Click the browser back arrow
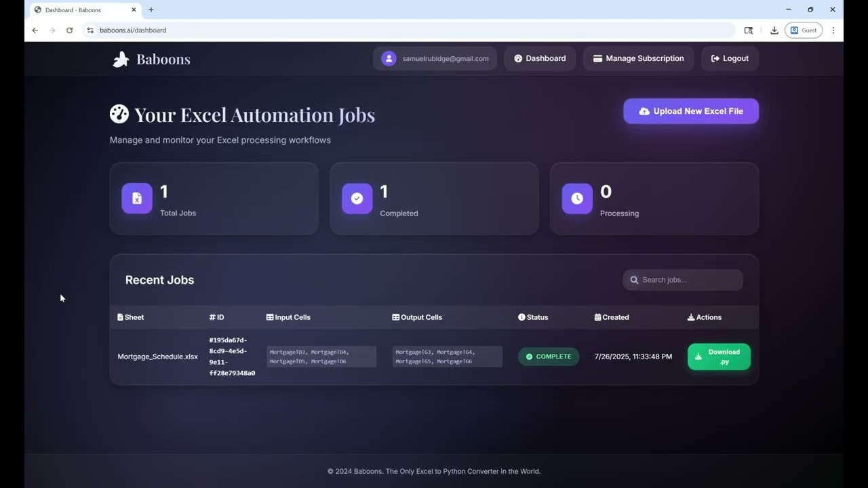 [35, 30]
